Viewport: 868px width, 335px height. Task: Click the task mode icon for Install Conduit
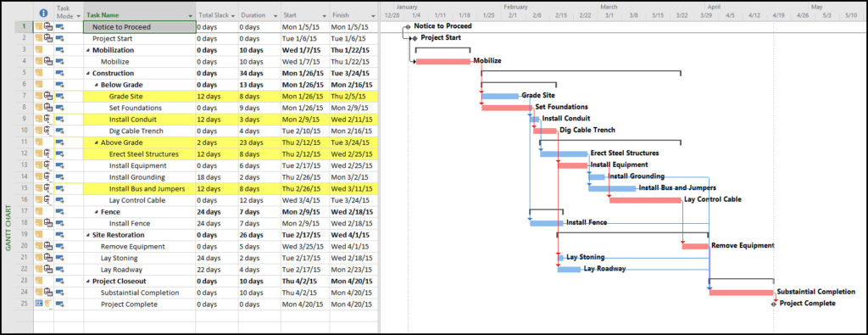click(60, 120)
